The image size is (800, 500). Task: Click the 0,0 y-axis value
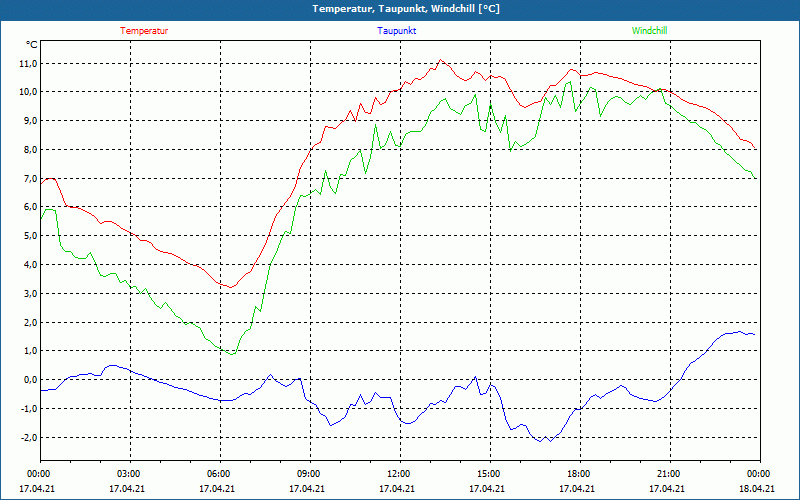30,380
